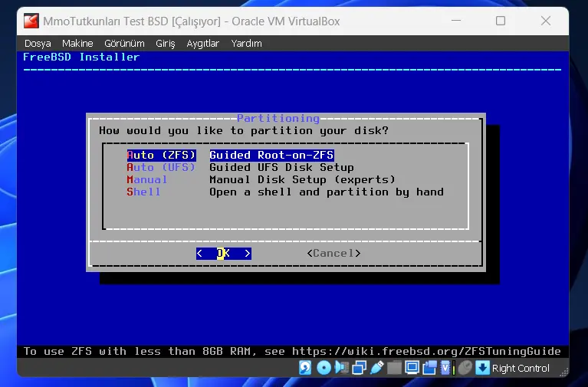Open the Dosya menu
This screenshot has height=387, width=588.
[x=38, y=44]
